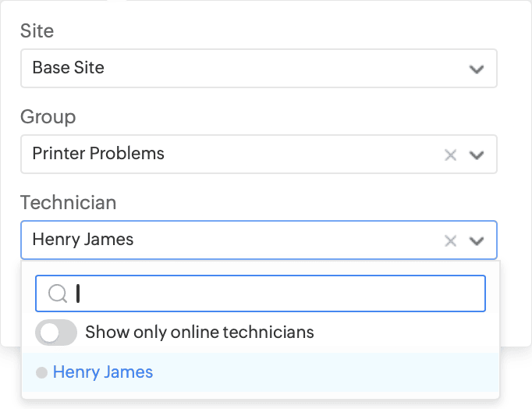Click Henry James value in Technician field

click(83, 240)
